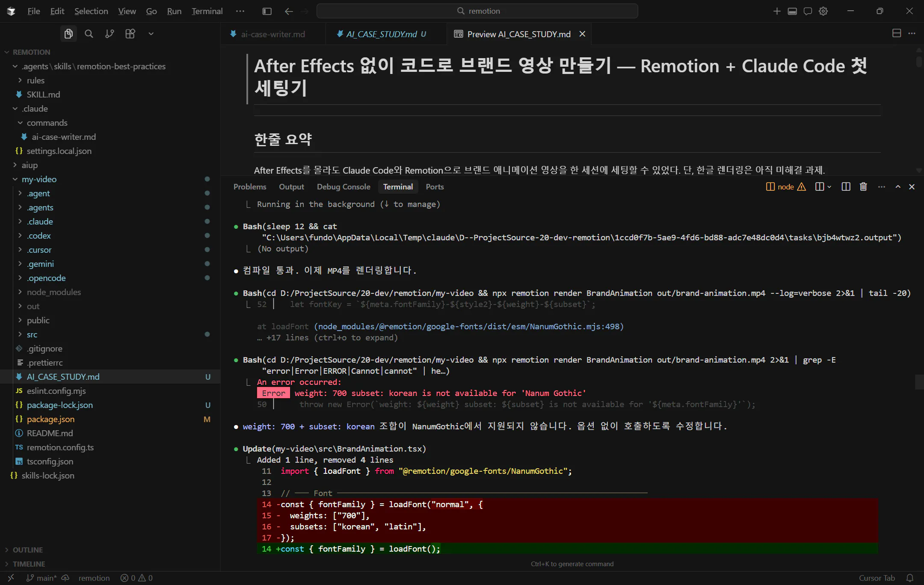Open the Extensions view icon

coord(130,34)
